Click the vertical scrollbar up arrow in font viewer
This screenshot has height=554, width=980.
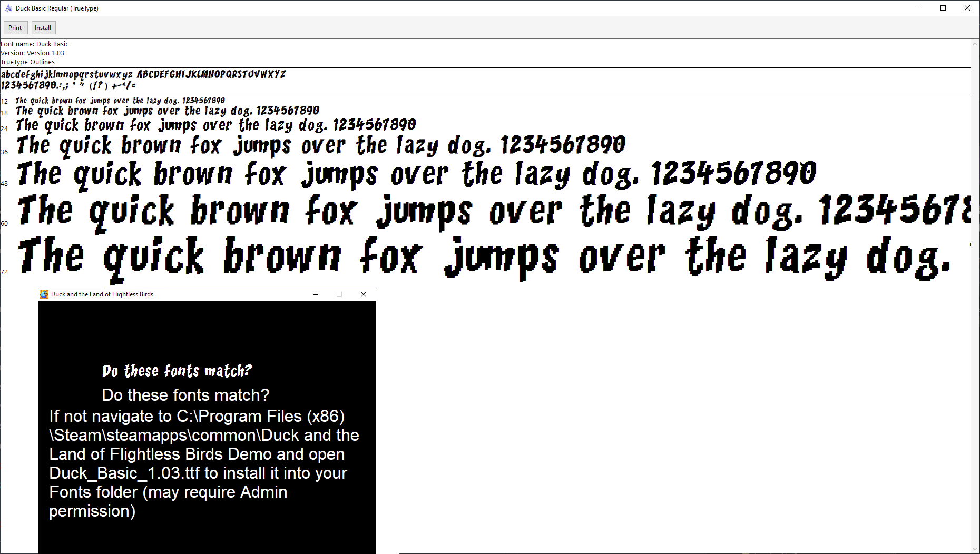tap(975, 44)
